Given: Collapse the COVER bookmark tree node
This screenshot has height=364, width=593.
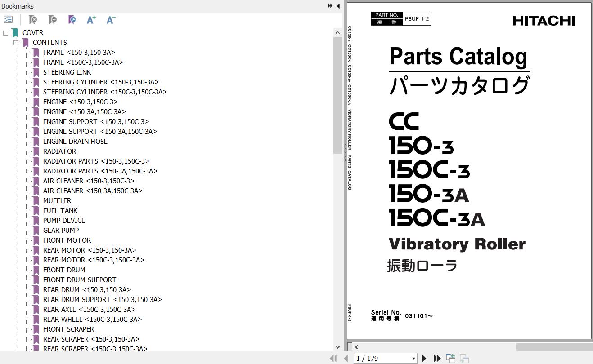Looking at the screenshot, I should (5, 33).
